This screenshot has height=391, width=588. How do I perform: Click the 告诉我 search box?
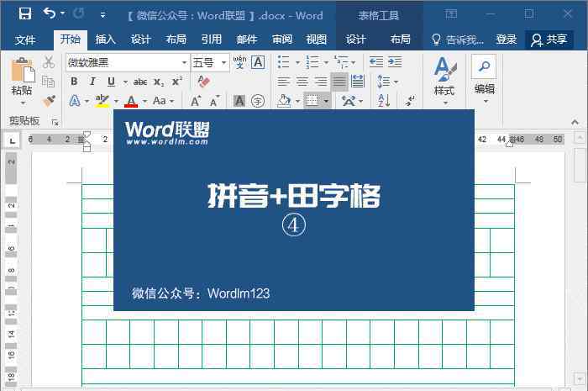click(458, 40)
